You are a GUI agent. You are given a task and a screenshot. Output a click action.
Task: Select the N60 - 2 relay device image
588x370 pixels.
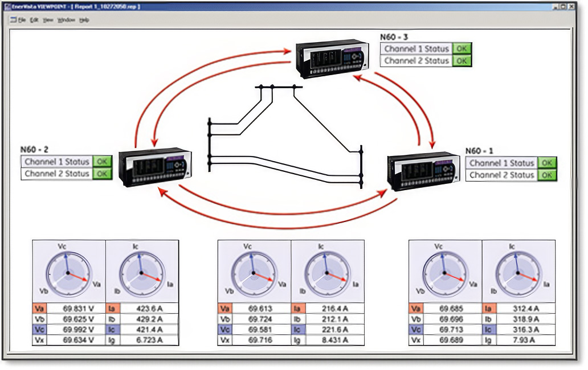pyautogui.click(x=155, y=167)
